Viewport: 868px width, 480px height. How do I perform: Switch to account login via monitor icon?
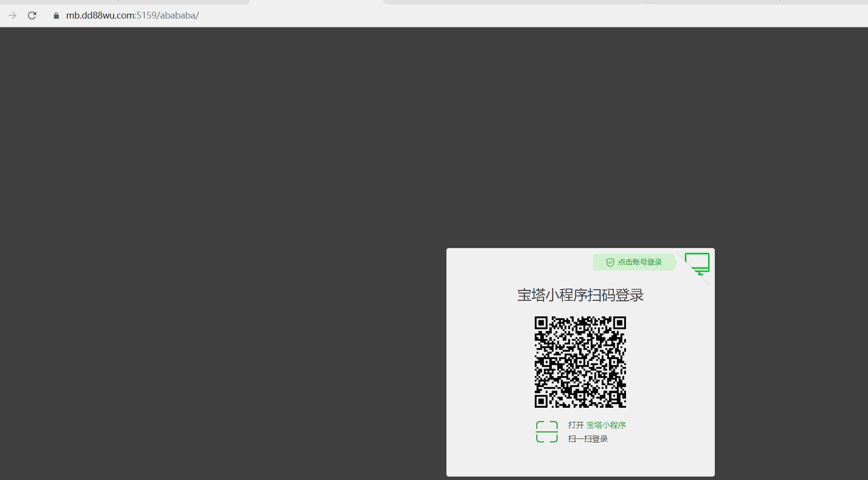point(697,264)
